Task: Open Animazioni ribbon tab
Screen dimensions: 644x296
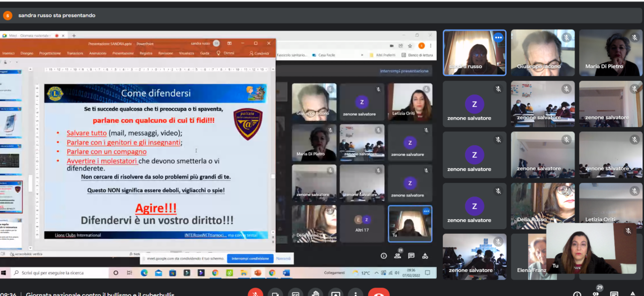Action: (x=98, y=53)
